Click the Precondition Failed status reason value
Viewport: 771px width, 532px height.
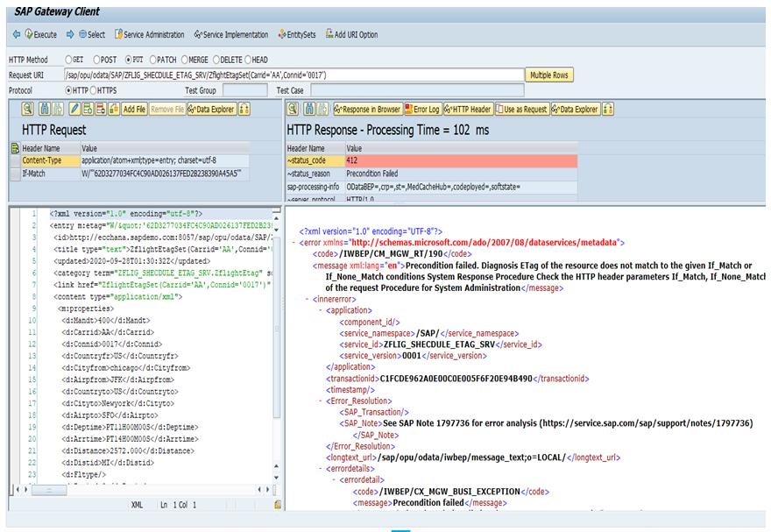point(461,174)
